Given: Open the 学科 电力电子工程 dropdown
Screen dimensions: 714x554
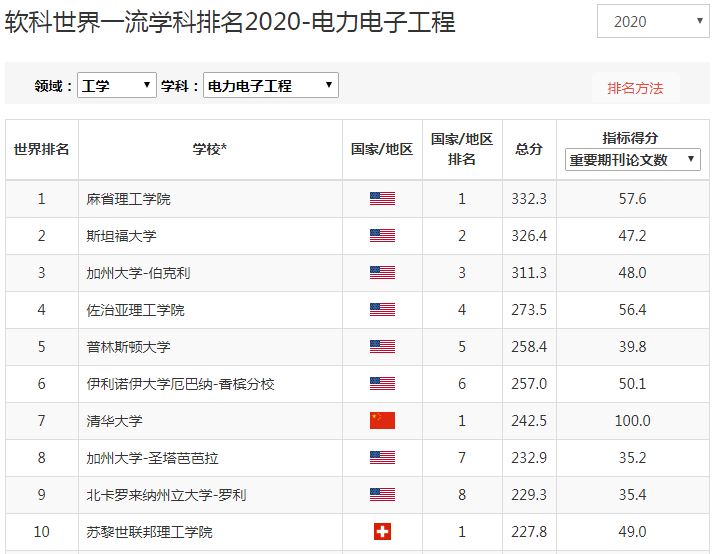Looking at the screenshot, I should click(x=270, y=85).
